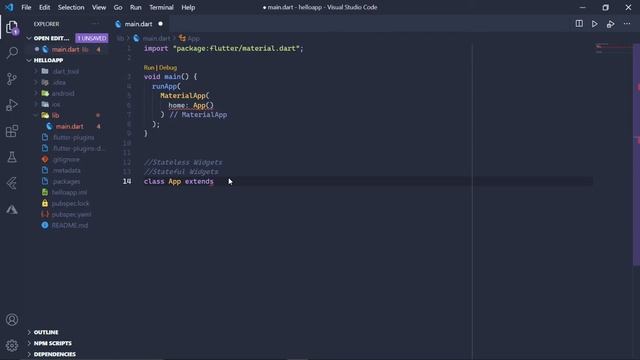Image resolution: width=640 pixels, height=360 pixels.
Task: Expand the .dart_tool folder
Action: tap(36, 71)
